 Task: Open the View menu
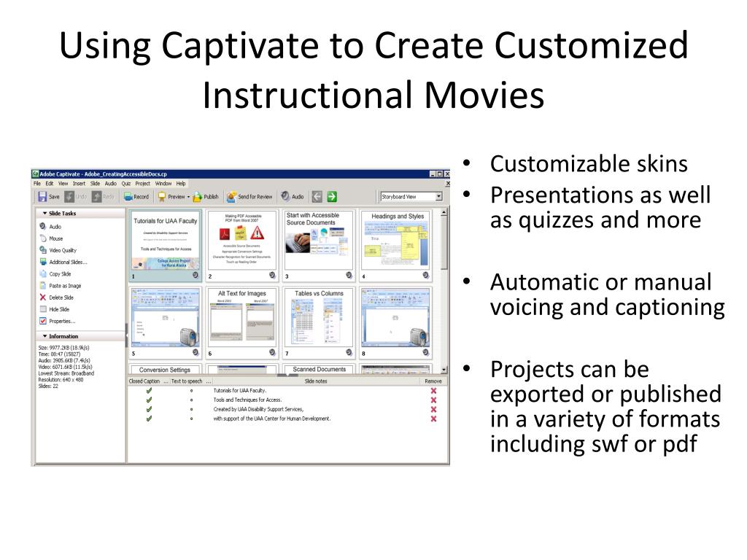(63, 183)
